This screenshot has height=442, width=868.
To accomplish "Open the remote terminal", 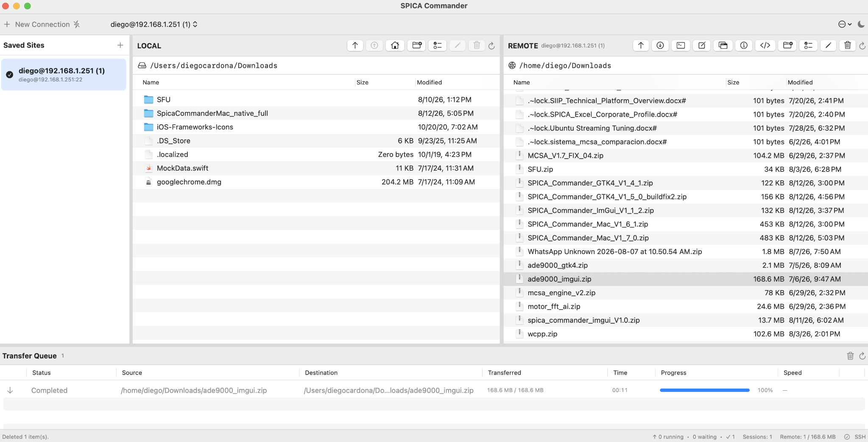I will 681,45.
